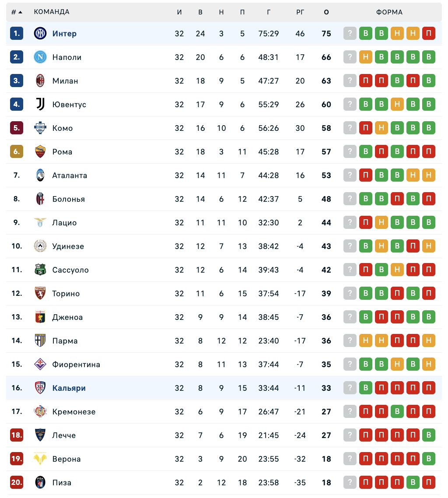This screenshot has height=498, width=448.
Task: Sort standings by the О points column
Action: (326, 12)
